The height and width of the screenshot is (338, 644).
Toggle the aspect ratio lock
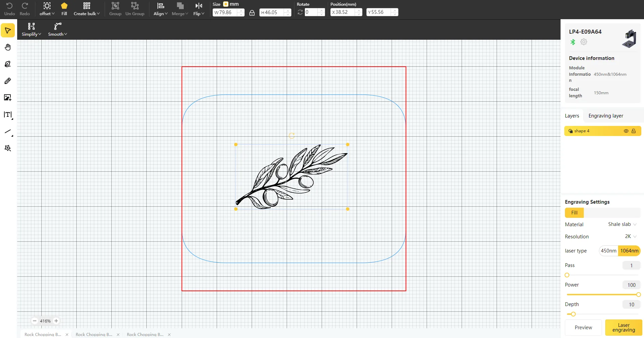[x=252, y=13]
